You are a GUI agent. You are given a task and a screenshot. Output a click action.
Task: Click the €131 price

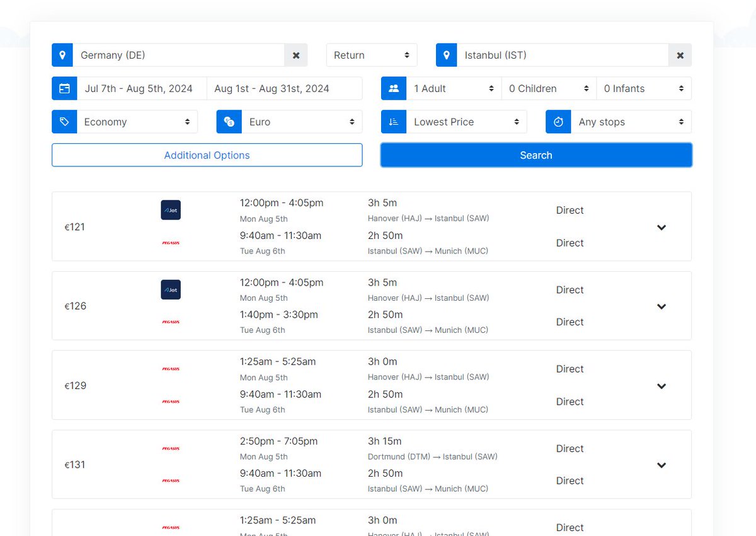coord(75,465)
